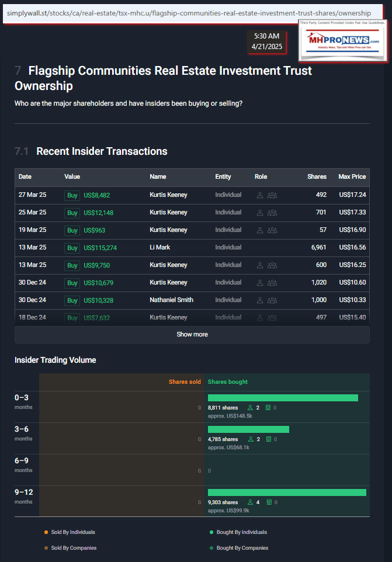The width and height of the screenshot is (392, 562).
Task: Click the approx. US$68.1k text
Action: point(228,447)
